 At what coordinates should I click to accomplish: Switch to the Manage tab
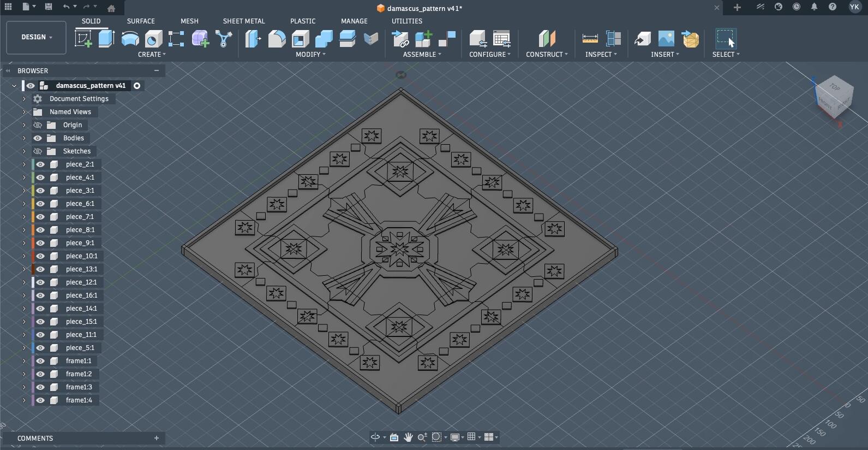click(354, 21)
